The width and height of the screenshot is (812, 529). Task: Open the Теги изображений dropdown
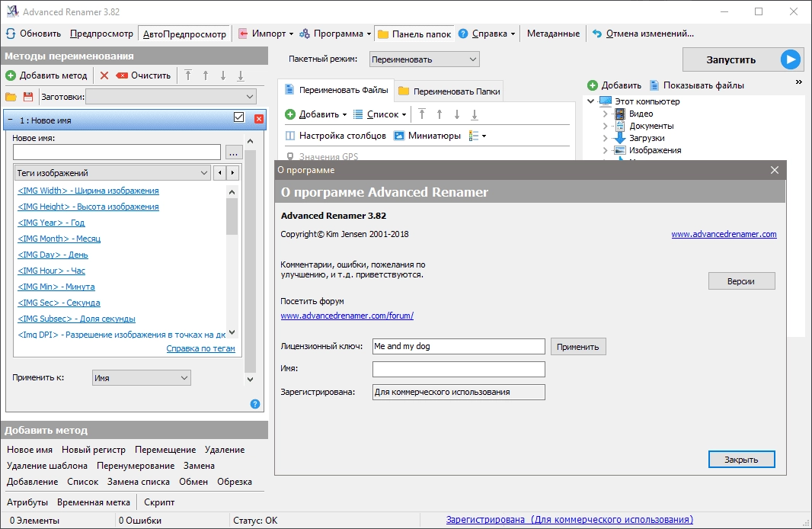[x=113, y=173]
